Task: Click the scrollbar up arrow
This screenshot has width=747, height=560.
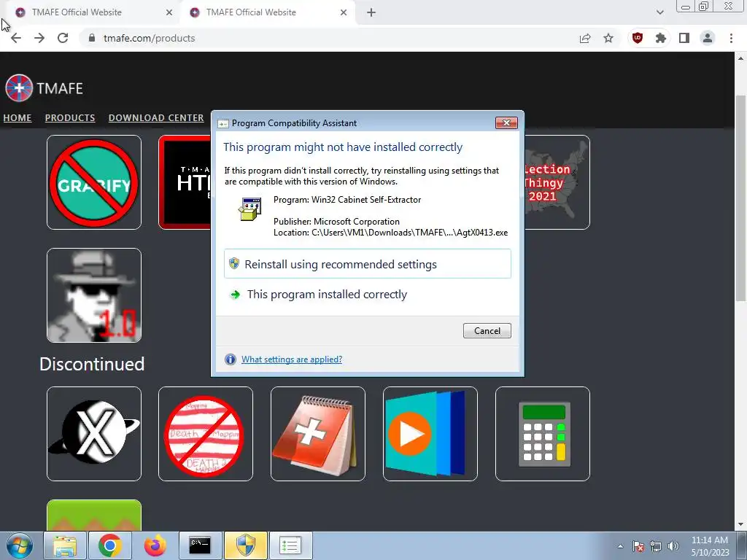Action: (740, 58)
